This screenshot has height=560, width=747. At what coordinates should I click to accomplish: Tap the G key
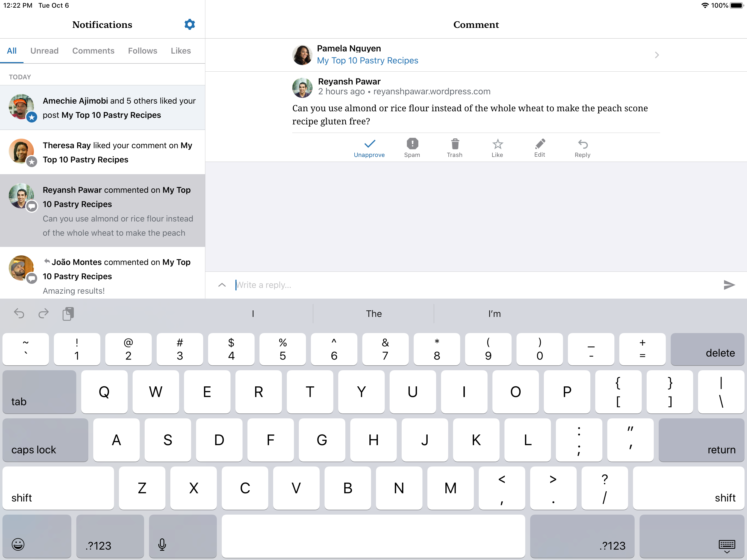click(x=322, y=440)
